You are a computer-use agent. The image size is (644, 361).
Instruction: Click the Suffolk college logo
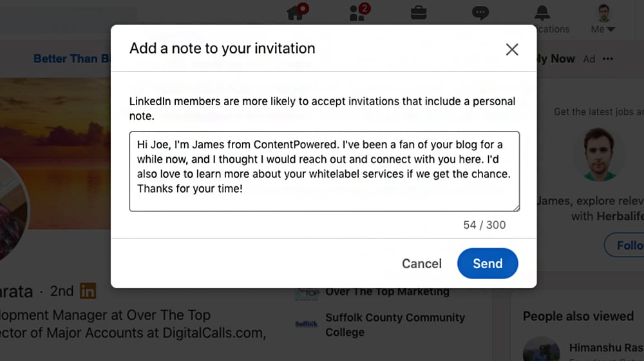coord(307,324)
